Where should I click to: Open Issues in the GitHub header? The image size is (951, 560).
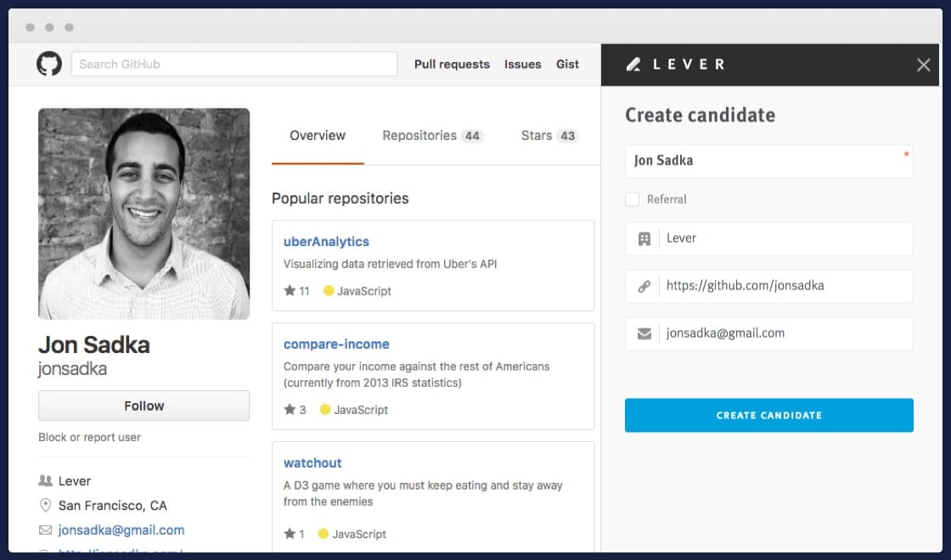tap(523, 64)
